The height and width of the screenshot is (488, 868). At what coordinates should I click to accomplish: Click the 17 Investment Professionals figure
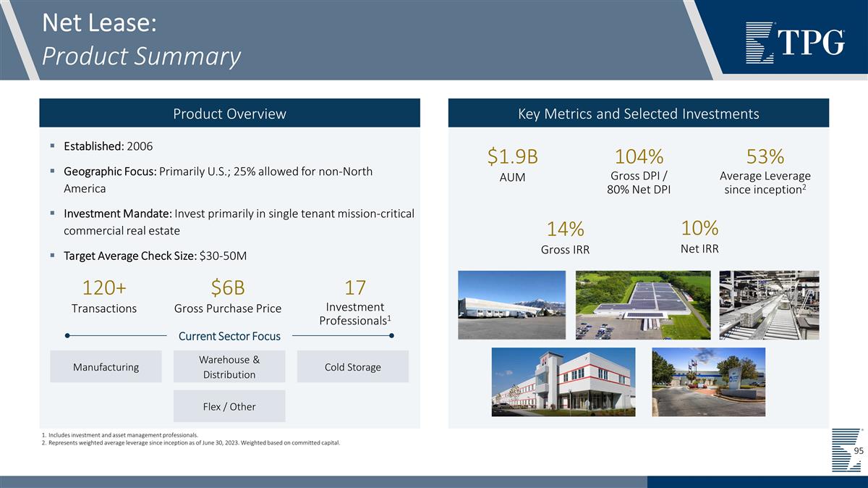[355, 287]
